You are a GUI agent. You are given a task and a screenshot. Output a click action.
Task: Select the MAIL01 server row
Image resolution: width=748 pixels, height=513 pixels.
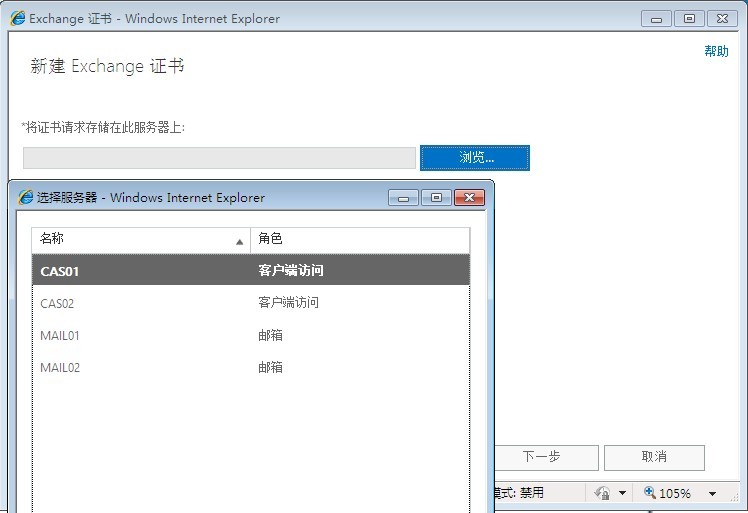[250, 335]
